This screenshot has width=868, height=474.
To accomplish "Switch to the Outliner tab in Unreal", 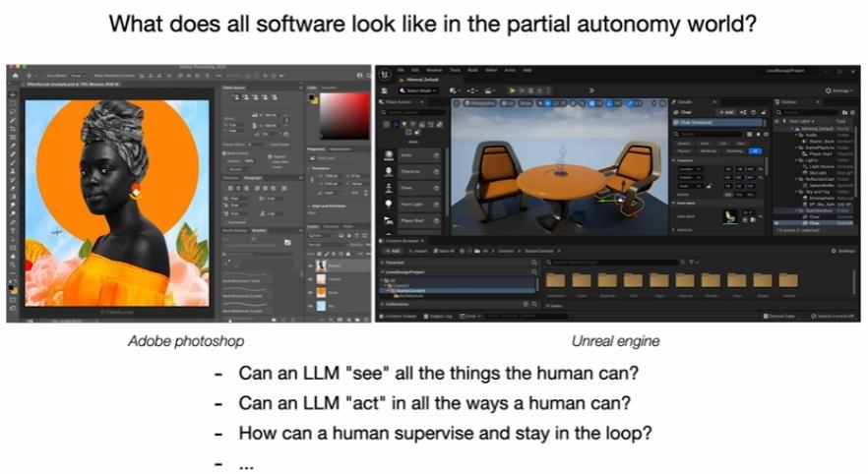I will pyautogui.click(x=788, y=102).
